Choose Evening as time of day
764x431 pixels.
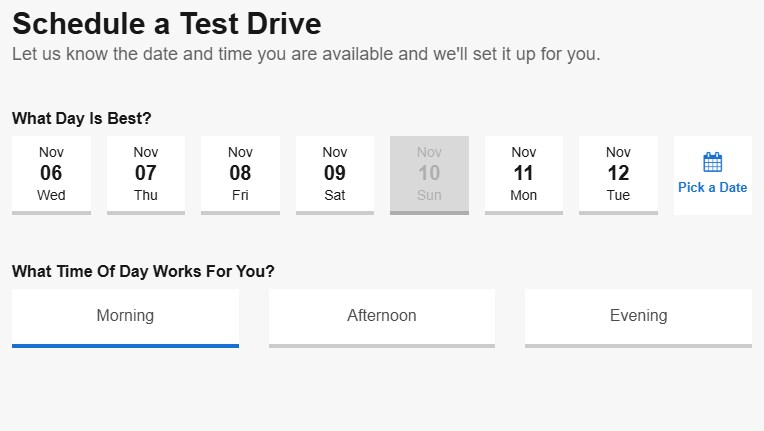[638, 316]
